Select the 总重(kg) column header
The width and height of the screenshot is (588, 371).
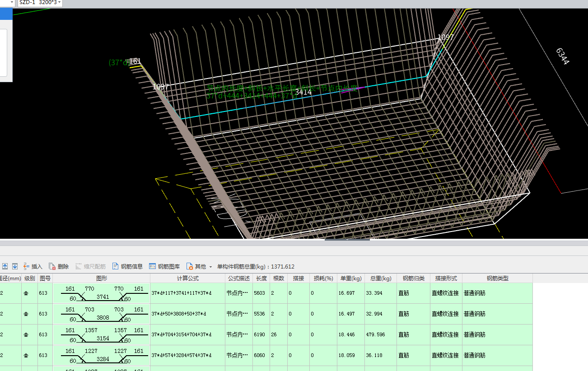click(381, 278)
